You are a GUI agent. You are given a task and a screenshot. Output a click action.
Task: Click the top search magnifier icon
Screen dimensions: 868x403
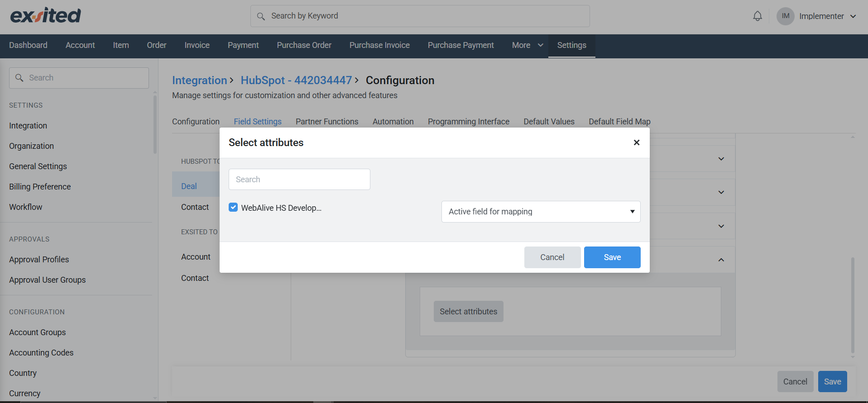tap(261, 16)
